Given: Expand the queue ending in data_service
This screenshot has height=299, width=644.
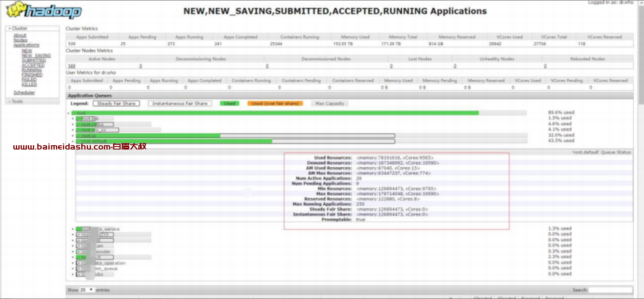Looking at the screenshot, I should point(98,229).
